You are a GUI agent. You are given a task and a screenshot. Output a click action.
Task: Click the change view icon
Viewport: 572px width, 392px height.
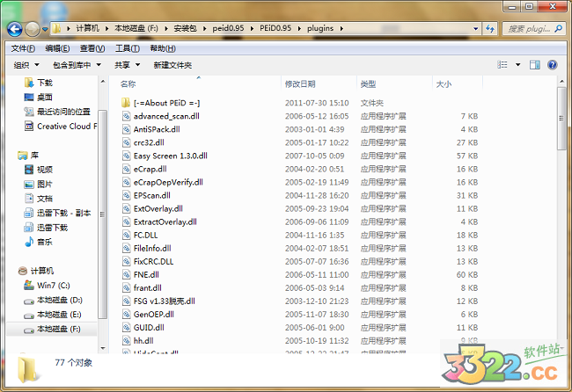[502, 65]
